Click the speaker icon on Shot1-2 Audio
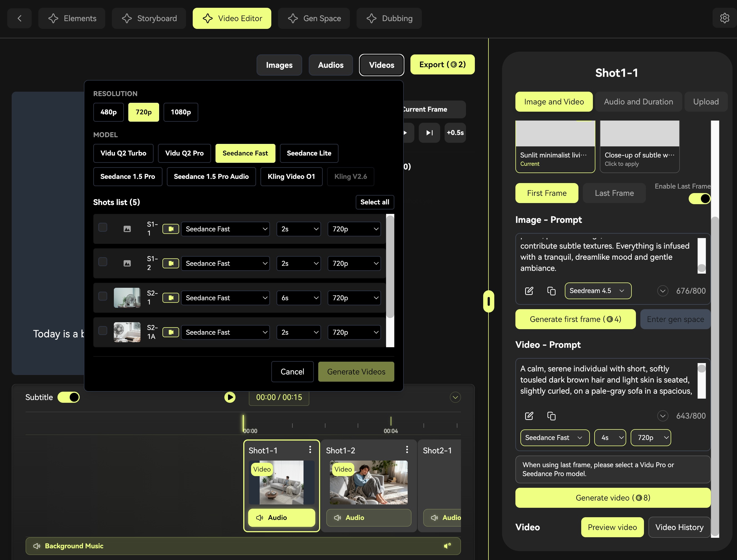This screenshot has height=560, width=737. (x=337, y=518)
